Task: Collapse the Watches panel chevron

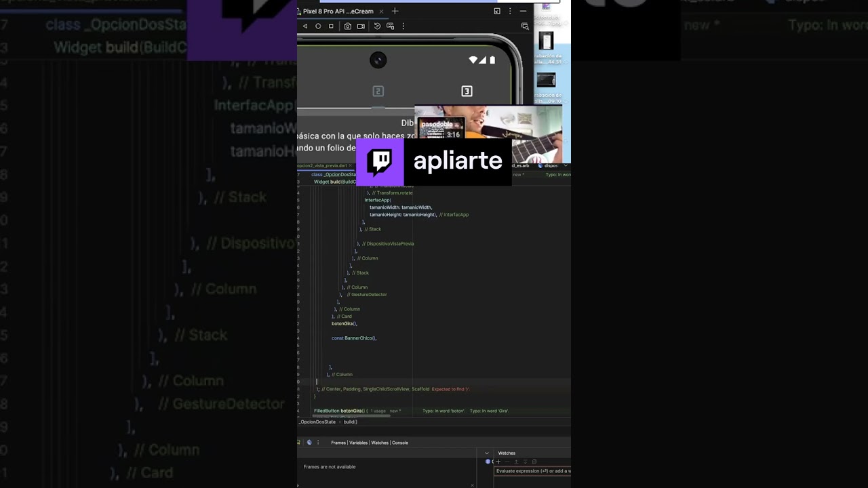Action: pos(486,453)
